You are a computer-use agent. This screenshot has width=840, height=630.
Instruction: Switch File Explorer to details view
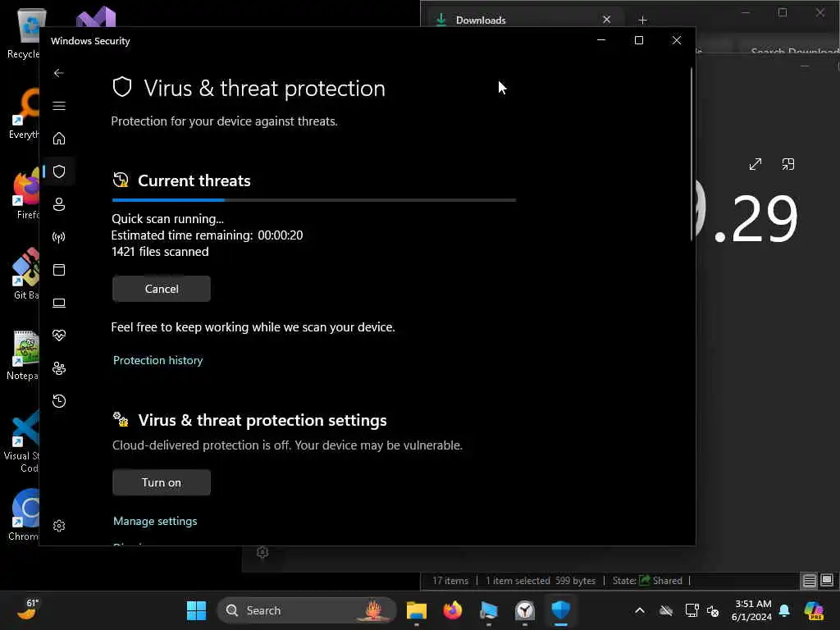pos(810,580)
